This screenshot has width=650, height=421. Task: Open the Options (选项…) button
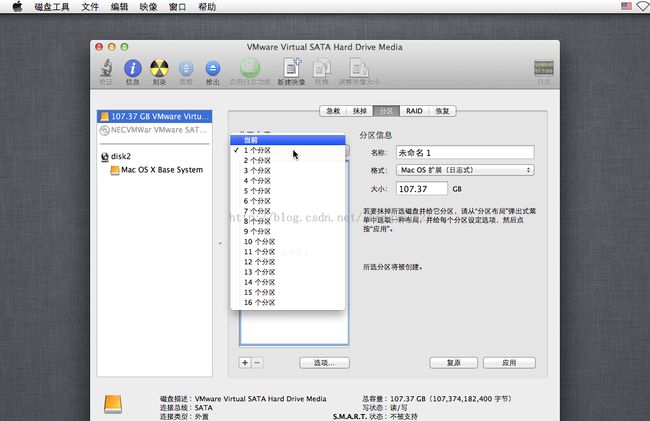pyautogui.click(x=324, y=363)
